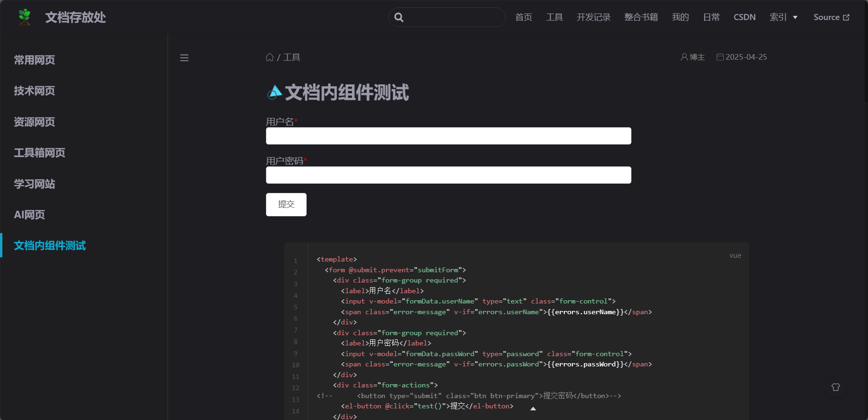Click the calendar icon beside 2025-04-25
Image resolution: width=868 pixels, height=420 pixels.
pyautogui.click(x=720, y=57)
